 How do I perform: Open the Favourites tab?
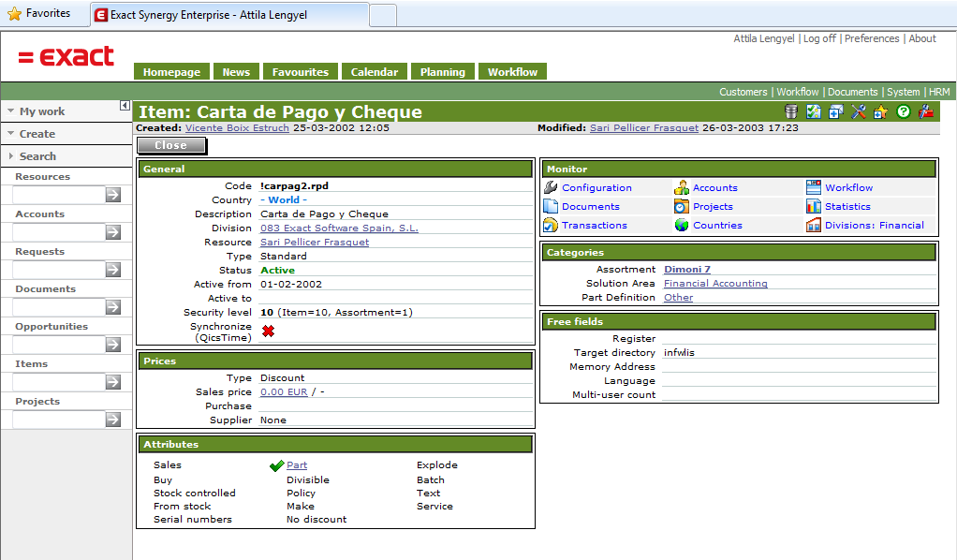pos(301,71)
